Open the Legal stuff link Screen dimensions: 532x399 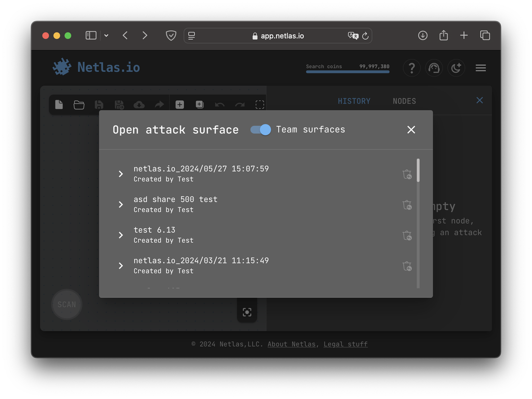[x=346, y=344]
